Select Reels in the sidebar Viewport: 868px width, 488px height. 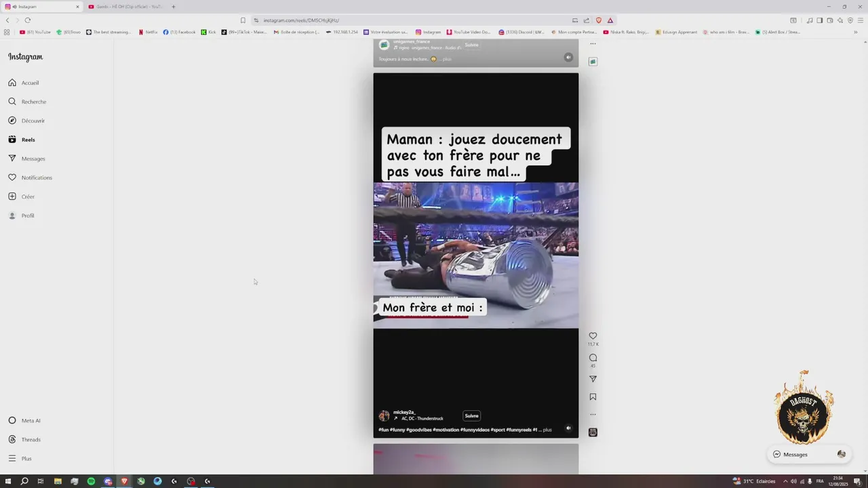click(x=22, y=140)
